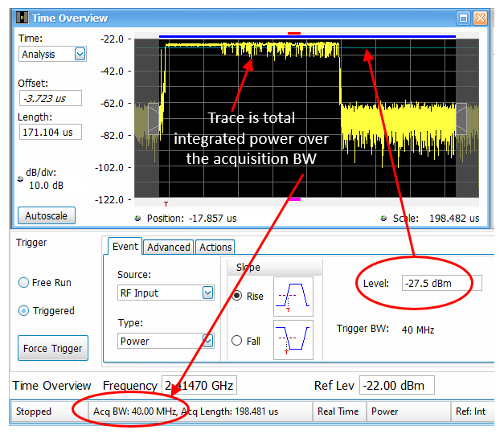Viewport: 504px width, 434px height.
Task: Click the Ref Lev field -22.00 dBm
Action: pyautogui.click(x=397, y=385)
